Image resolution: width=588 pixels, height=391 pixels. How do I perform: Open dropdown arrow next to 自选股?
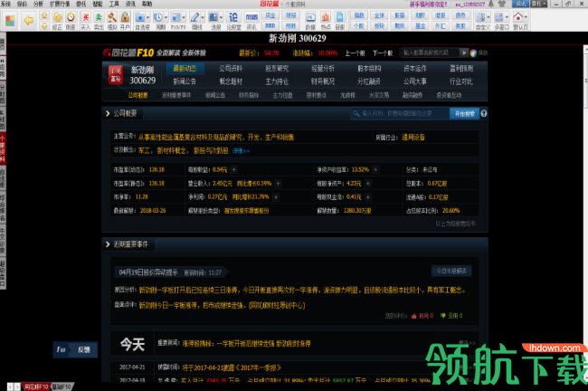coord(147,17)
